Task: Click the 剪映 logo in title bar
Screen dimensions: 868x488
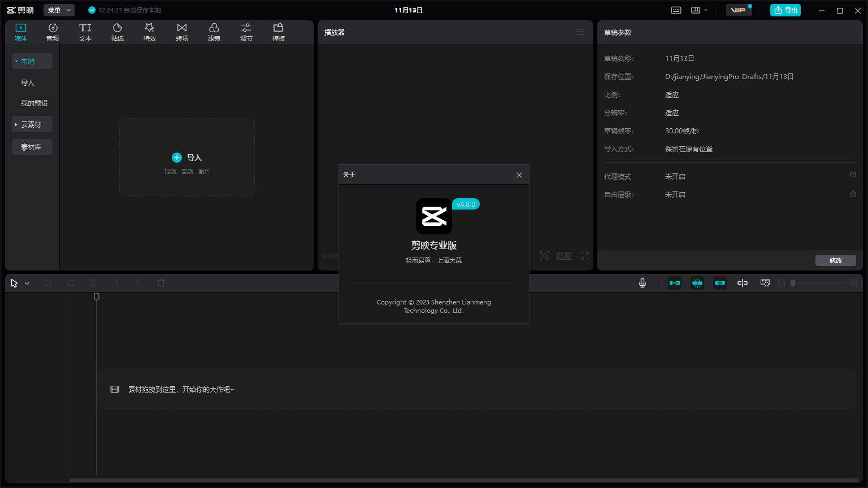Action: tap(20, 10)
